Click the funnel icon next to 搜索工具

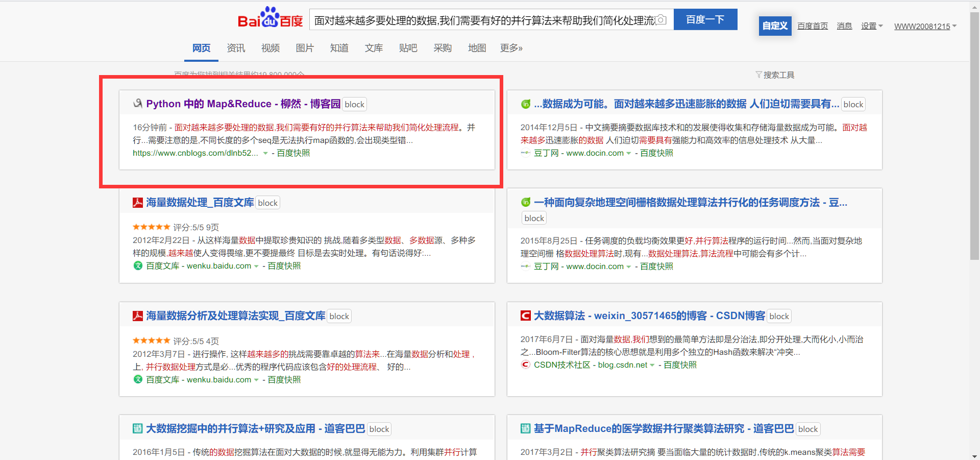[758, 75]
